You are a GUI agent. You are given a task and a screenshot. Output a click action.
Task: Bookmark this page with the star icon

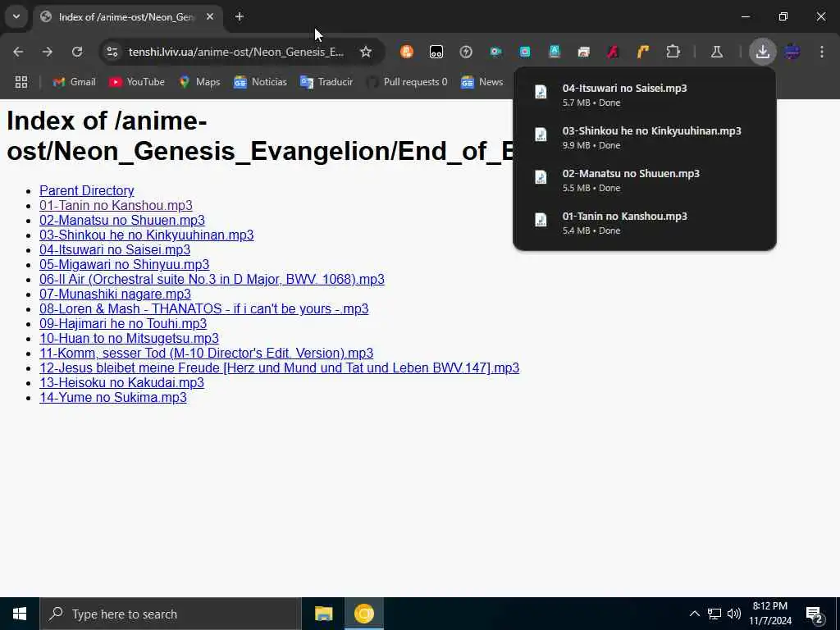[x=366, y=52]
